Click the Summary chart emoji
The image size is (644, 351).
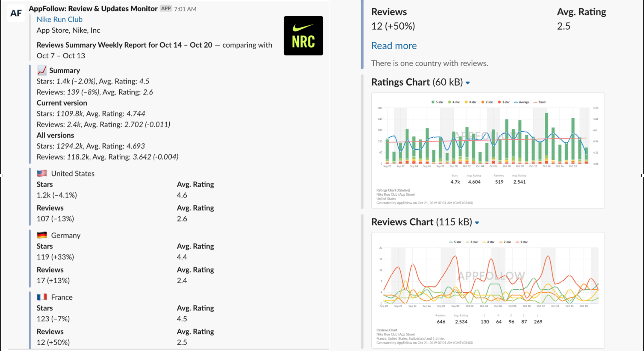click(x=42, y=70)
